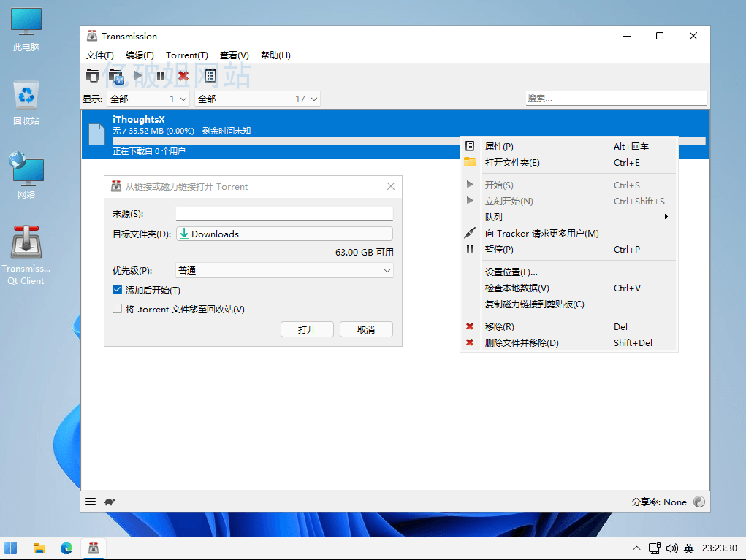
Task: Open the first 显示 filter dropdown
Action: 148,99
